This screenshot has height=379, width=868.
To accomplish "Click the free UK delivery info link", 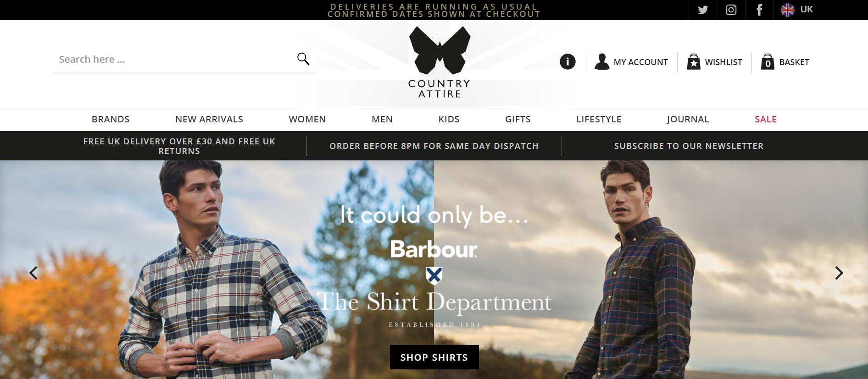I will point(179,146).
